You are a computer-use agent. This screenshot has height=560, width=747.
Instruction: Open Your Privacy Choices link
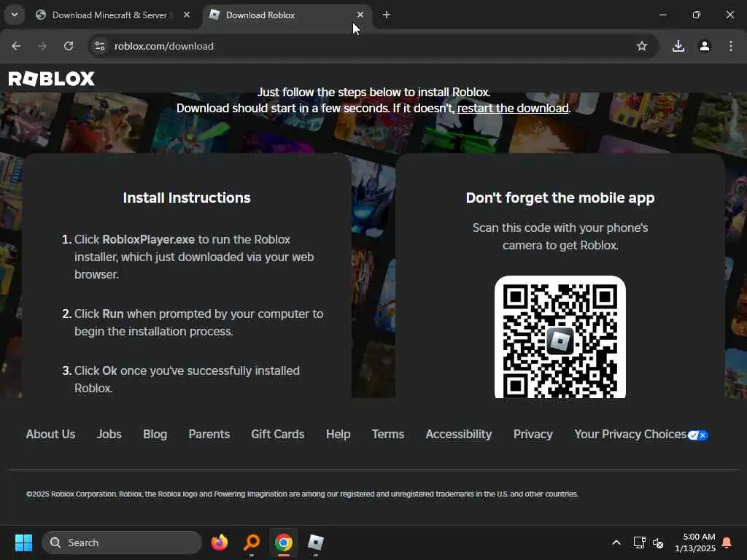630,435
